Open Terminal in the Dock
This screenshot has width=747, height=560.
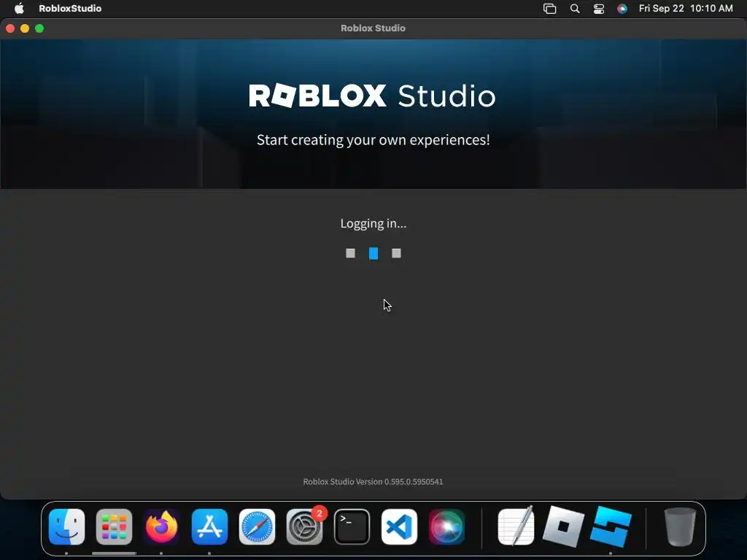352,526
